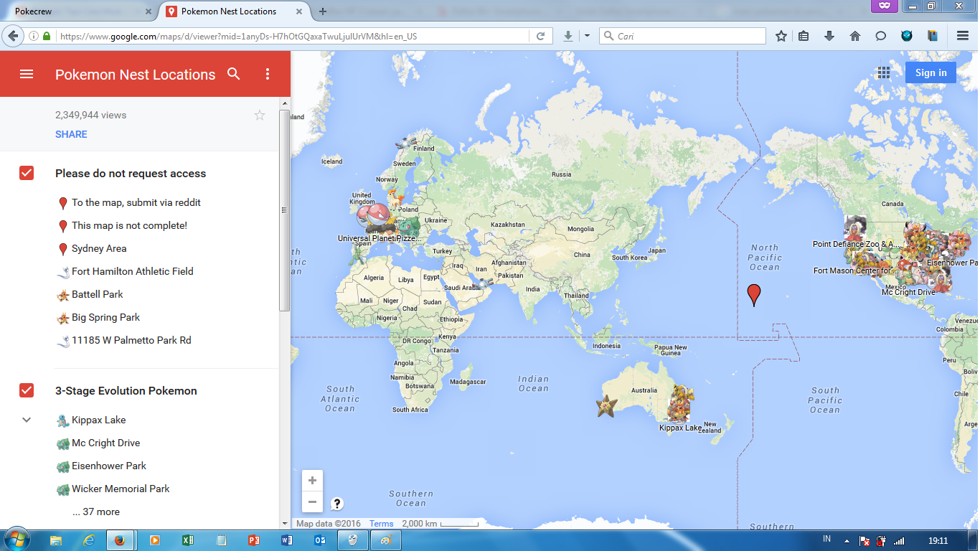
Task: Open Internet Explorer from the taskbar
Action: tap(89, 540)
